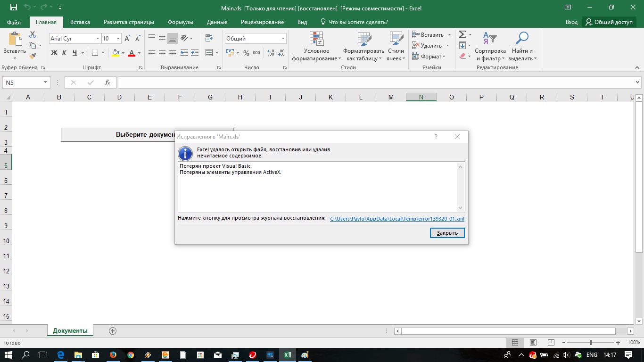Click the help question mark in dialog
The image size is (644, 362).
[x=436, y=137]
